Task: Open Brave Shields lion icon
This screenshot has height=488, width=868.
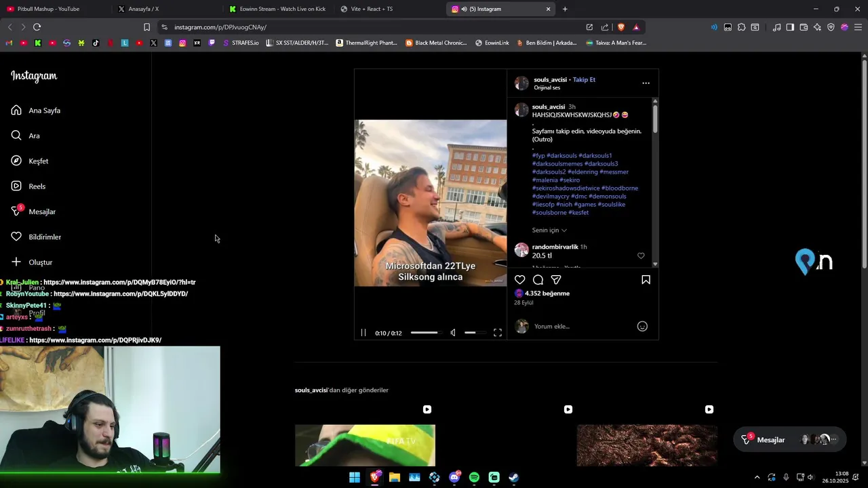Action: pyautogui.click(x=620, y=27)
